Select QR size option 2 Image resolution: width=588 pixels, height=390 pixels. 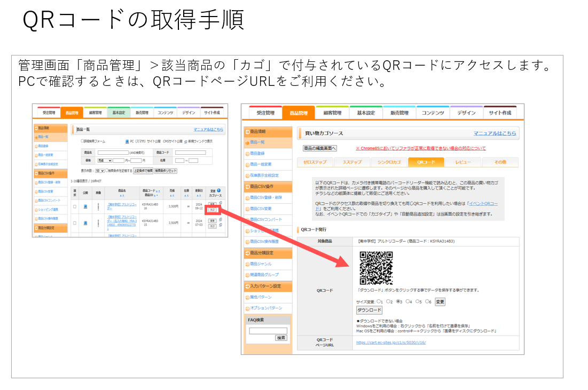tap(388, 301)
